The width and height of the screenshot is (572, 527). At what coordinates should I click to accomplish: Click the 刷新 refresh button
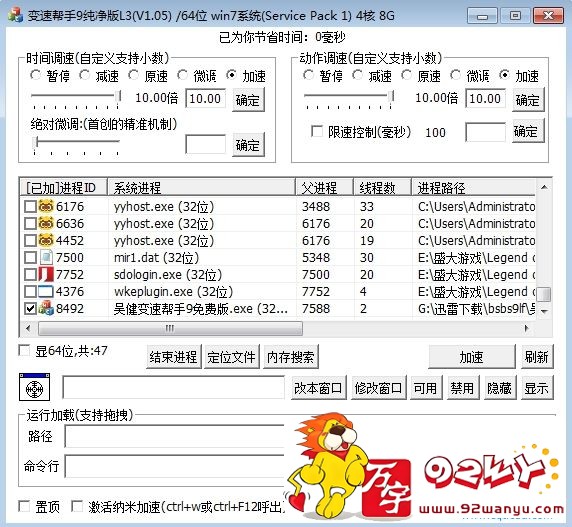537,357
